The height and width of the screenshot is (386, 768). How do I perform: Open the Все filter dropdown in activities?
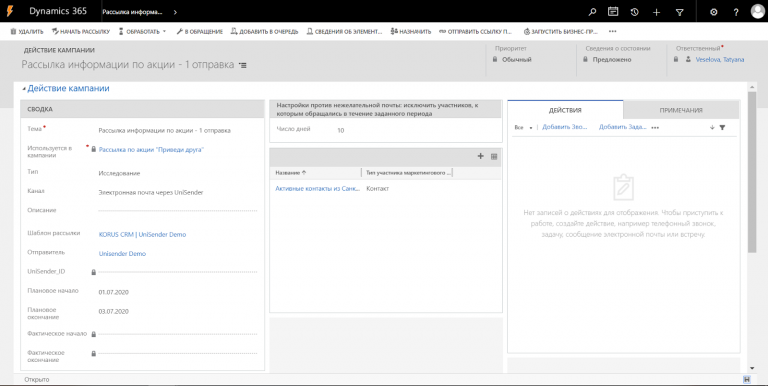(x=524, y=127)
